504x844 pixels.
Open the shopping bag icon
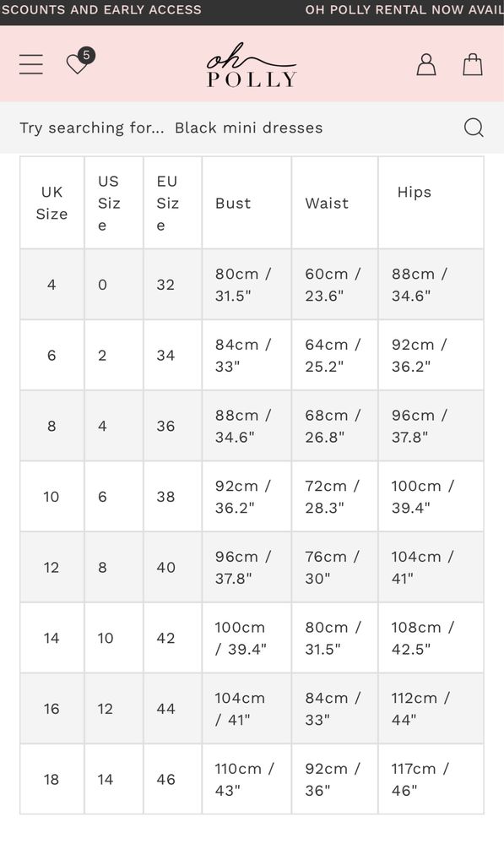(473, 64)
